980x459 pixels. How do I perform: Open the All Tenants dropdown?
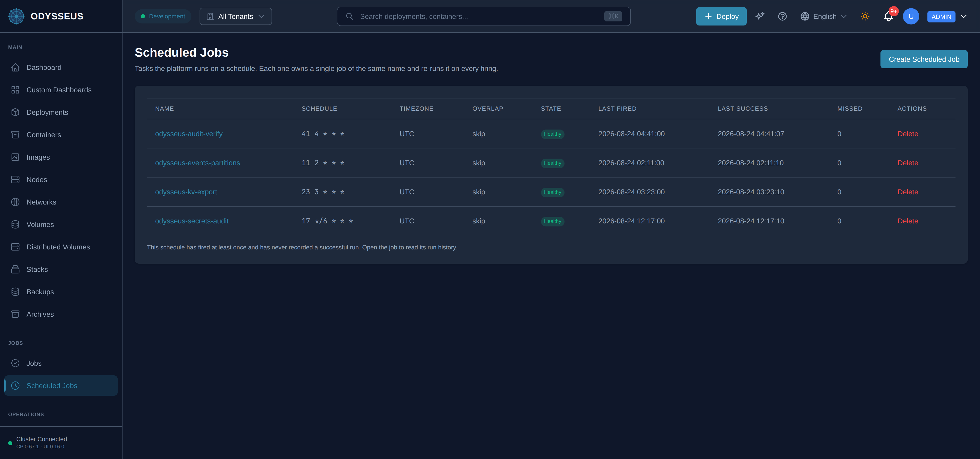click(236, 16)
